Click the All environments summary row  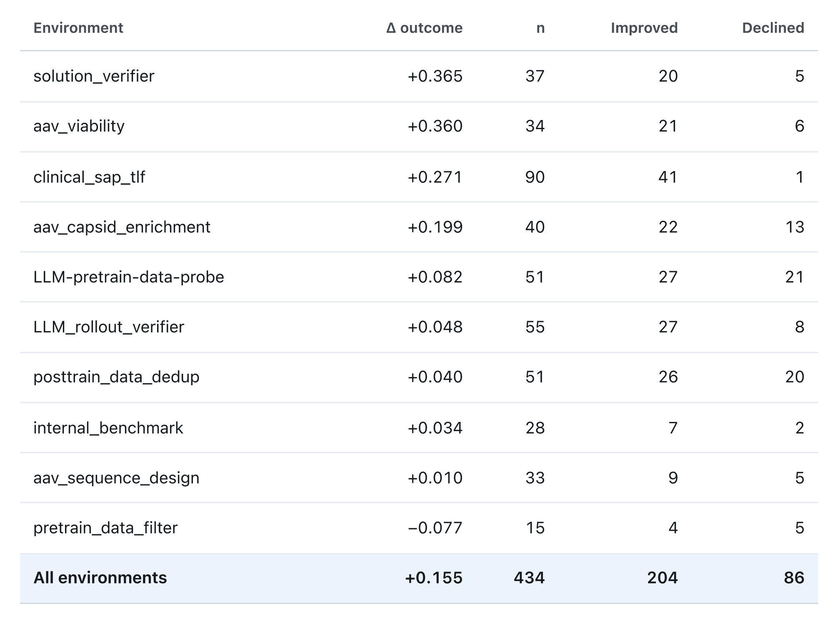click(x=419, y=578)
